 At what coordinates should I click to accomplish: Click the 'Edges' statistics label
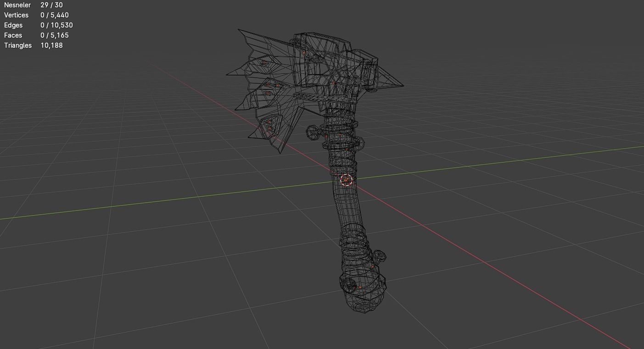(13, 25)
